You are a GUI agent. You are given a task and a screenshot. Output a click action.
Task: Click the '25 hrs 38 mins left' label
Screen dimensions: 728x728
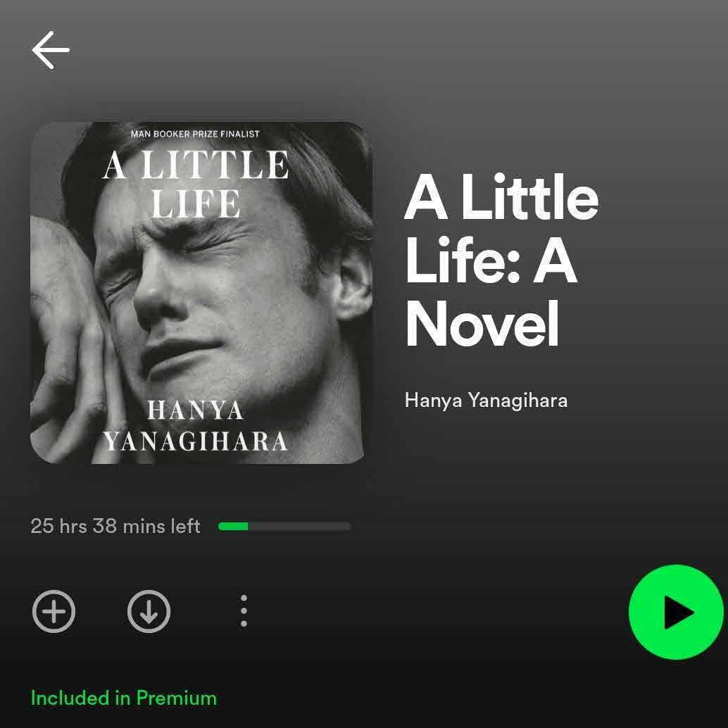115,526
